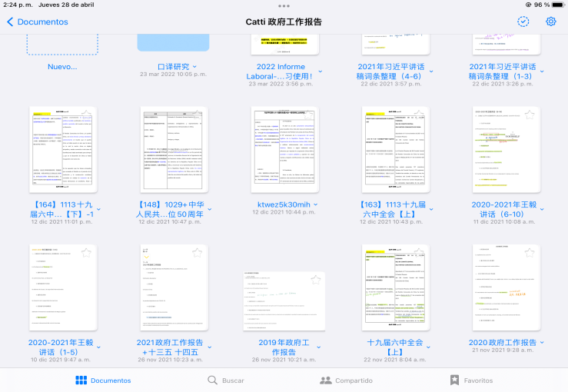
Task: Tap the Documentos back link text
Action: point(42,22)
